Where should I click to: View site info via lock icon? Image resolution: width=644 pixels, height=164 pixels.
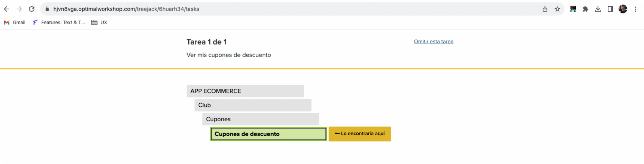(47, 9)
